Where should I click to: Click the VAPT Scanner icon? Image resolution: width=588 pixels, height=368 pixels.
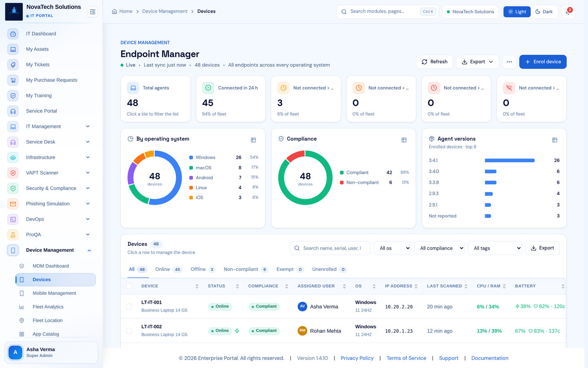[x=13, y=173]
